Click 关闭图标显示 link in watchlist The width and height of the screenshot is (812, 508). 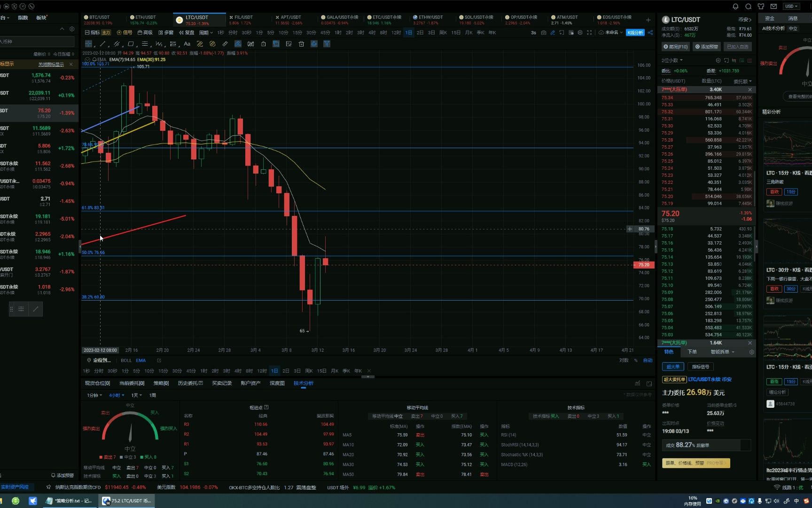click(x=51, y=64)
